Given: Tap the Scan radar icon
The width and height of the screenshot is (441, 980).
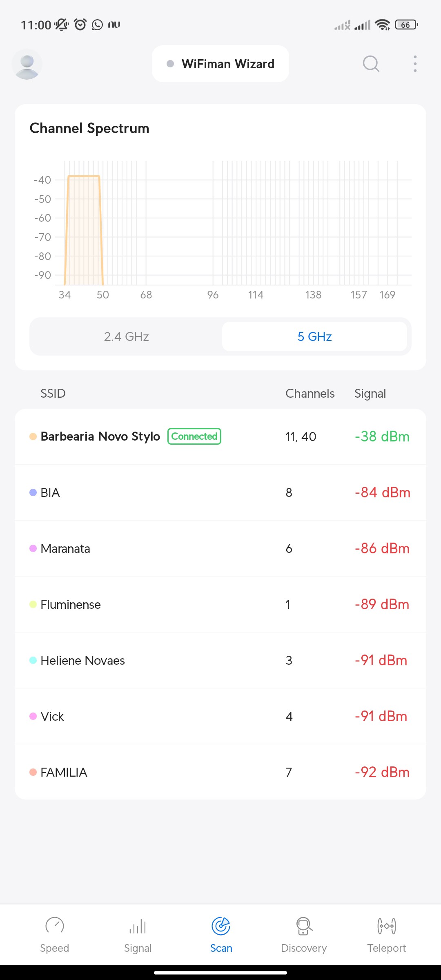Looking at the screenshot, I should [221, 926].
